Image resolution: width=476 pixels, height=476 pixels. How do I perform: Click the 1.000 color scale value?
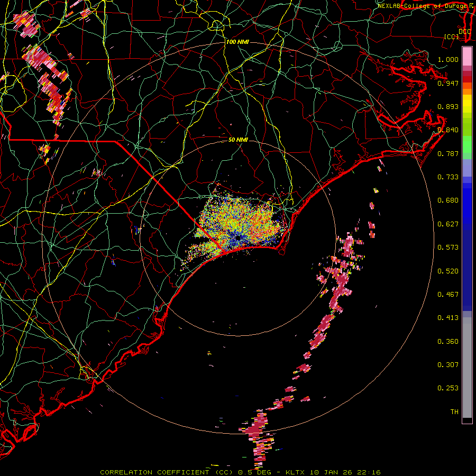[x=448, y=59]
